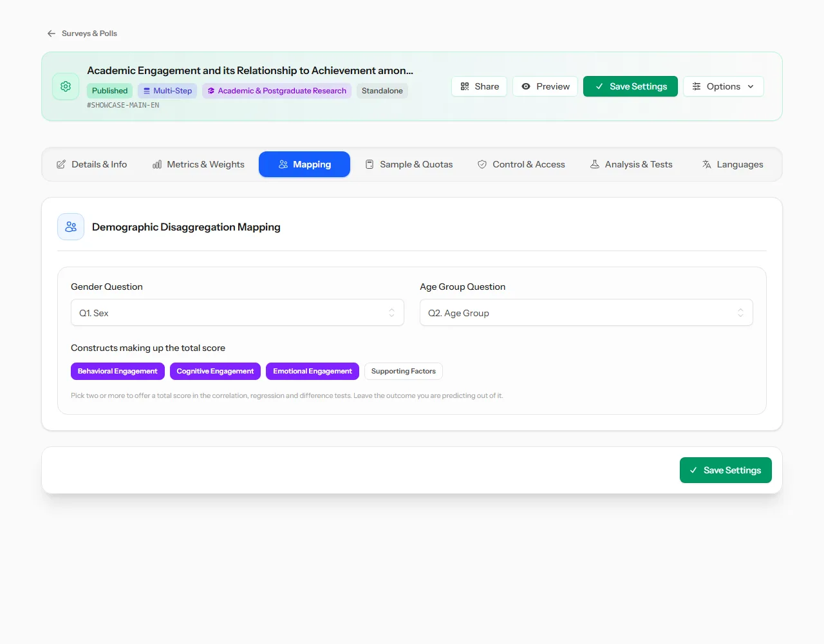Toggle the Behavioral Engagement construct
The image size is (824, 644).
(x=118, y=371)
